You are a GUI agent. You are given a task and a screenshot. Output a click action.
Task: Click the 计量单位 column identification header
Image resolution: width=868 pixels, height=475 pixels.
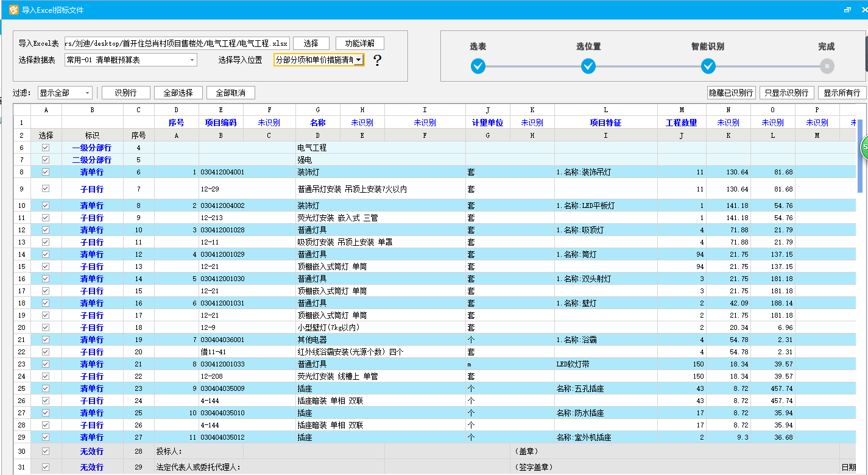[488, 123]
